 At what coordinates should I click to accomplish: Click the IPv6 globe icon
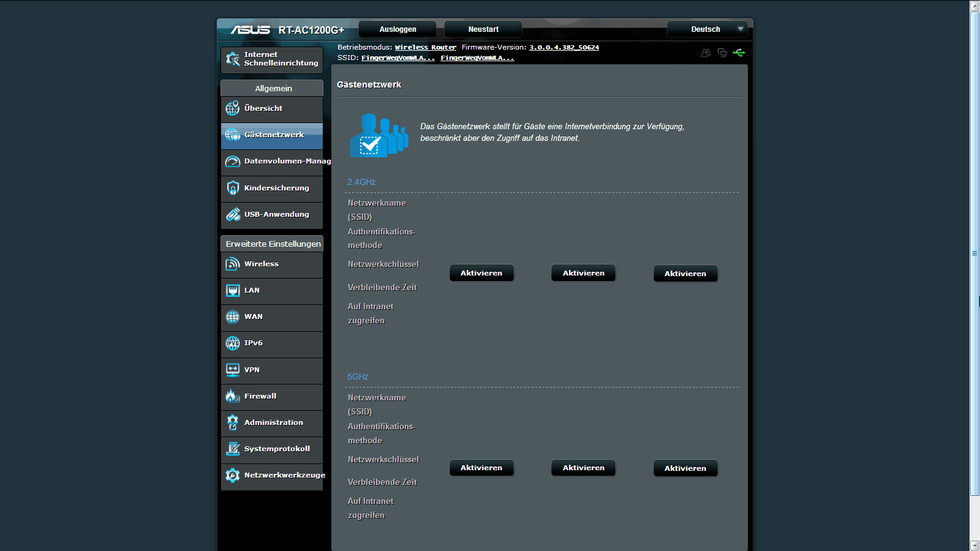coord(233,343)
